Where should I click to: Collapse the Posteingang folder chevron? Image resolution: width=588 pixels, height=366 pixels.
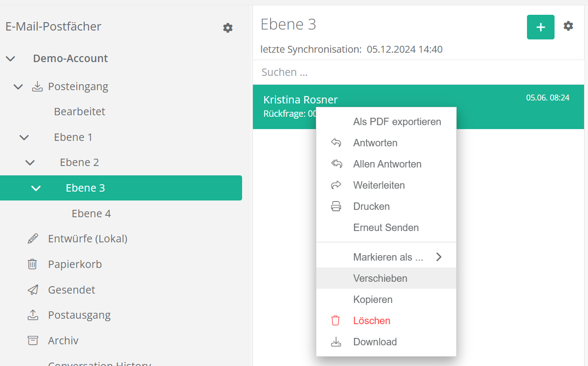coord(18,87)
